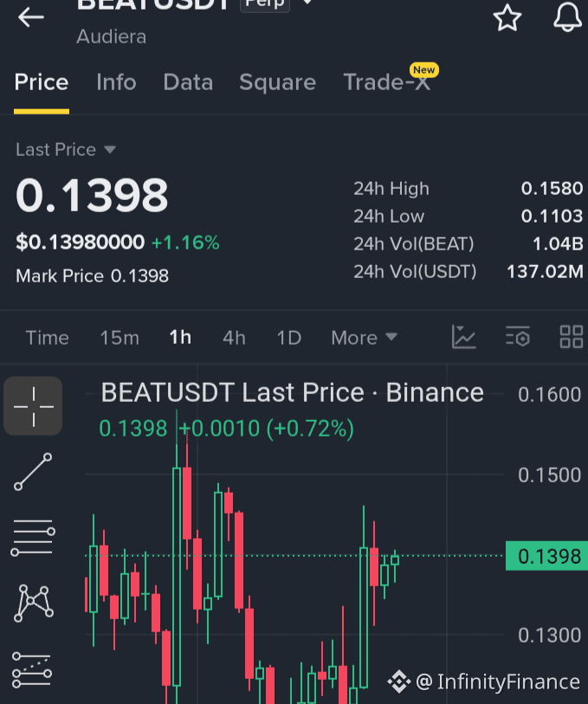588x704 pixels.
Task: Select the crosshair cursor tool
Action: click(33, 406)
